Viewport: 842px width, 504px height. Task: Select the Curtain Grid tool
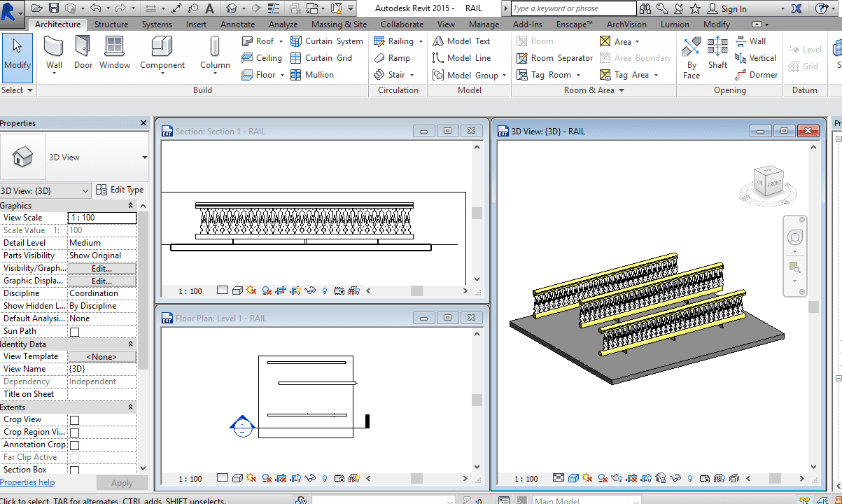[x=321, y=58]
